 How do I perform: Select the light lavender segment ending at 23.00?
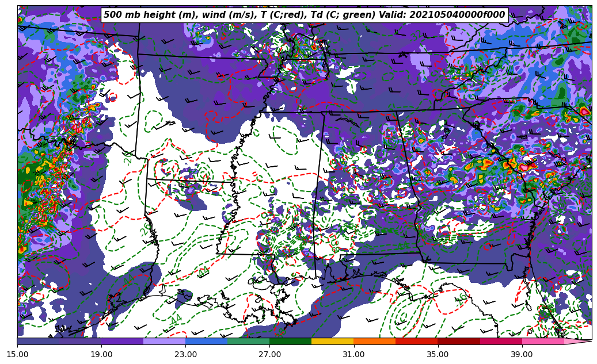pyautogui.click(x=165, y=341)
